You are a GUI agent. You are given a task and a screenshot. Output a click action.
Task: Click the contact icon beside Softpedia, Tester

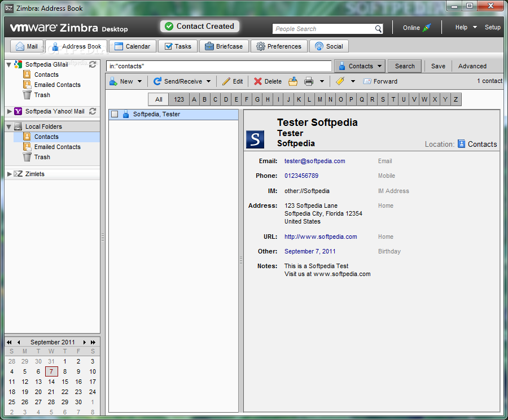click(x=126, y=114)
